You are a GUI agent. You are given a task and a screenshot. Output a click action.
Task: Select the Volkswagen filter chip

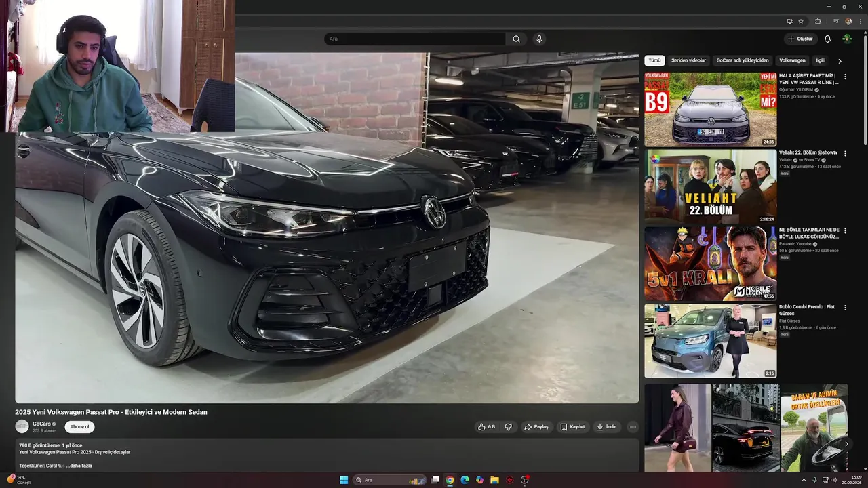(792, 60)
